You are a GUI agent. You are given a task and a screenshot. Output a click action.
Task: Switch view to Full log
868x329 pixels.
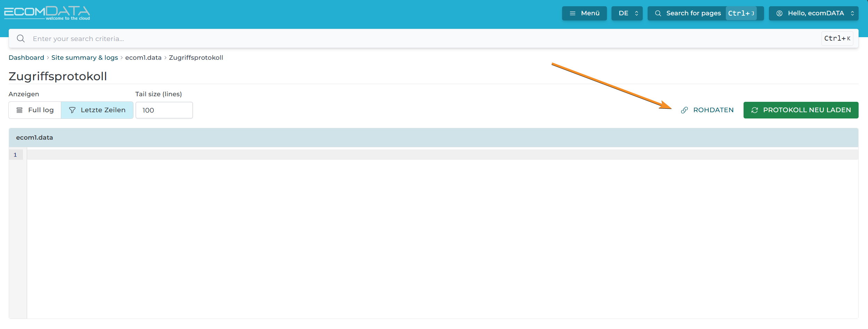tap(35, 110)
